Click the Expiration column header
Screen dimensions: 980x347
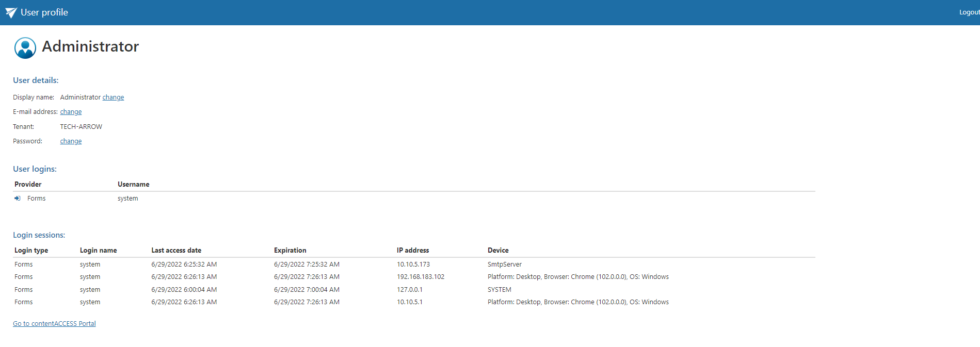click(x=290, y=251)
